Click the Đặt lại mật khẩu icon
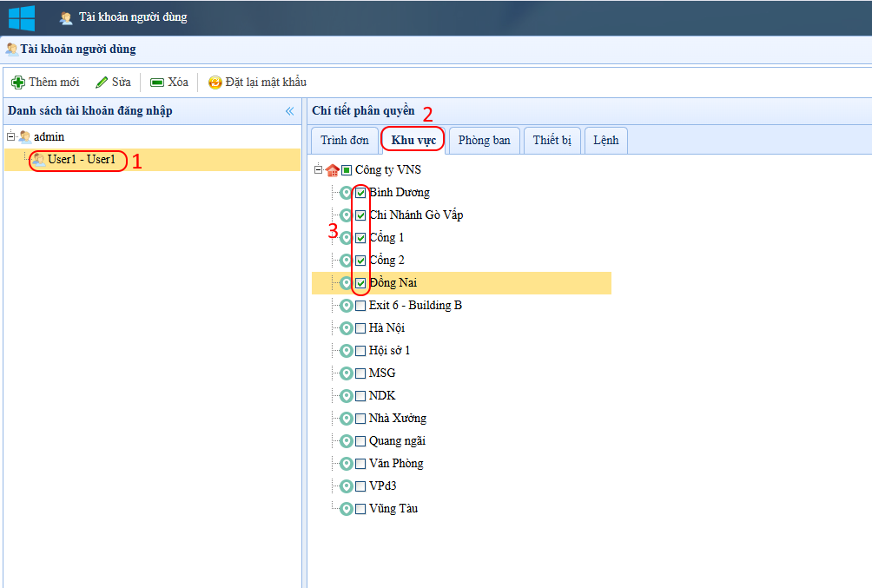The width and height of the screenshot is (872, 588). pyautogui.click(x=215, y=83)
